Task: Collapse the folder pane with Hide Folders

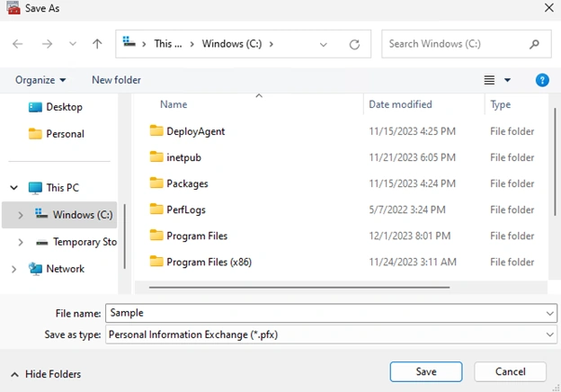Action: tap(46, 374)
